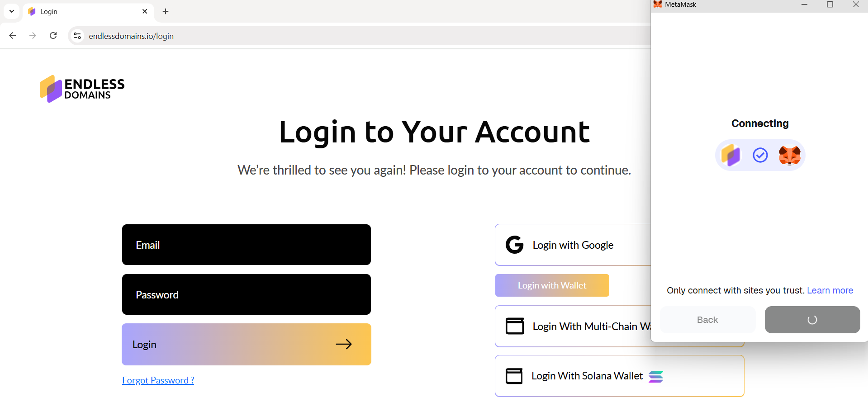Open the Forgot Password link
868x407 pixels.
click(158, 380)
